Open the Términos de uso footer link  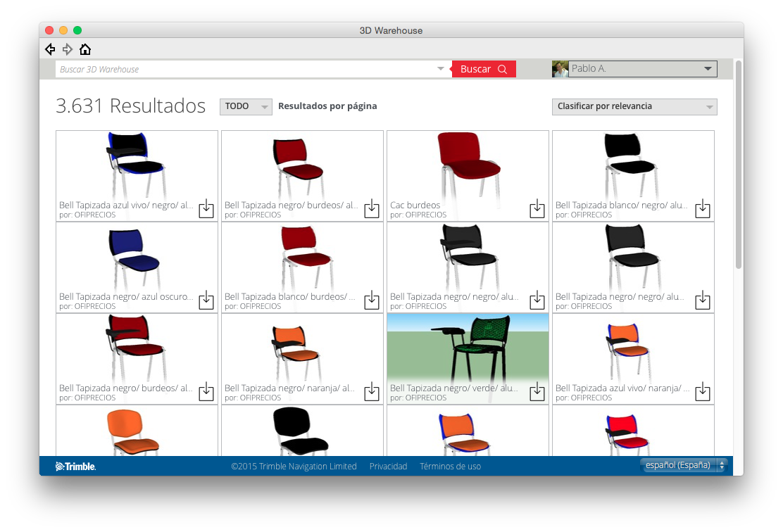[x=450, y=466]
